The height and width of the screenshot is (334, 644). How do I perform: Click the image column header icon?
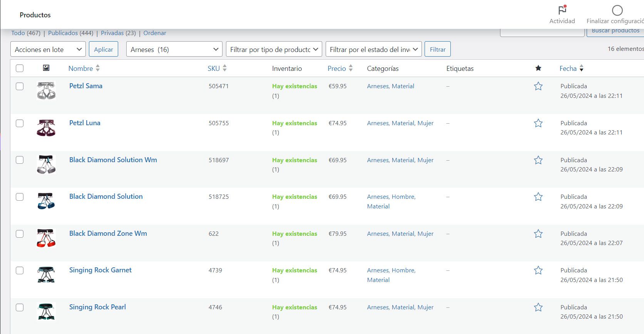(x=46, y=68)
